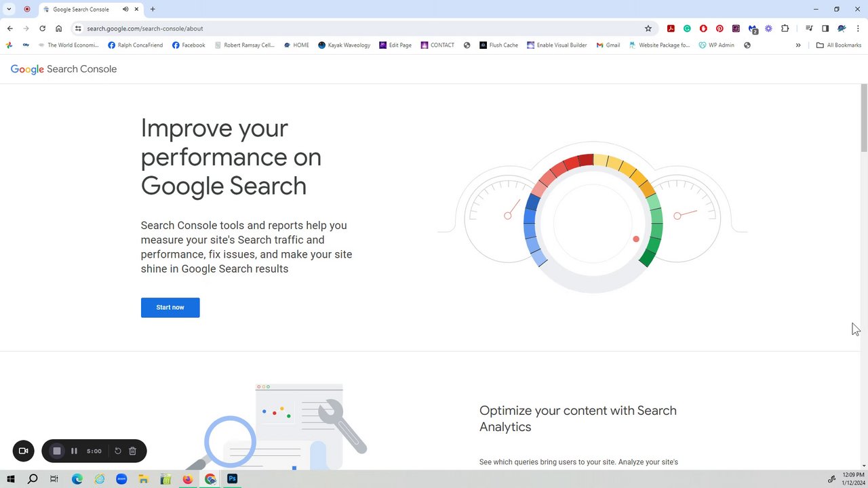Viewport: 868px width, 488px height.
Task: Open a new tab with plus button
Action: point(153,9)
